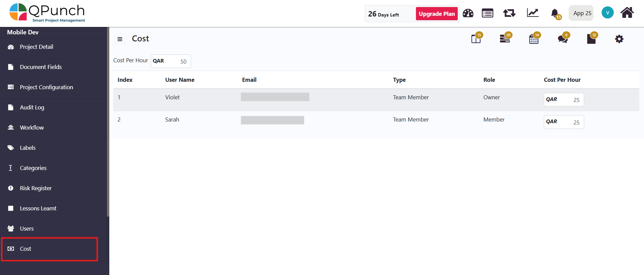
Task: Click the Cost Per Hour column header
Action: tap(562, 80)
